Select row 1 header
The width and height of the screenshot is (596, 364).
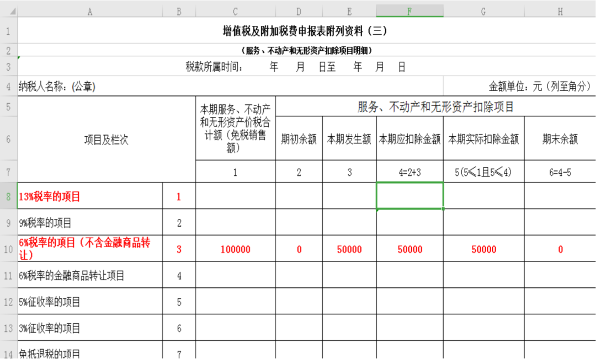[8, 30]
